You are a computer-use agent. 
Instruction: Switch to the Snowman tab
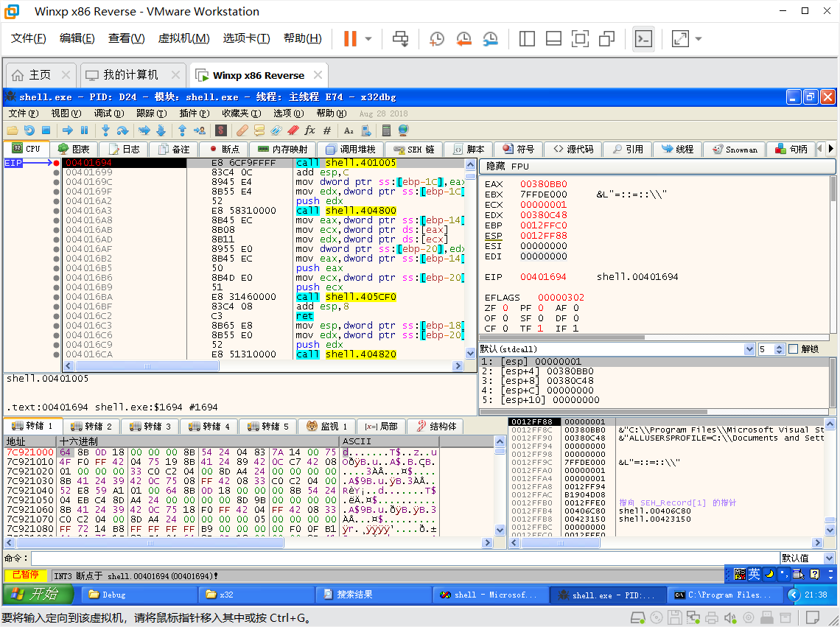point(735,149)
